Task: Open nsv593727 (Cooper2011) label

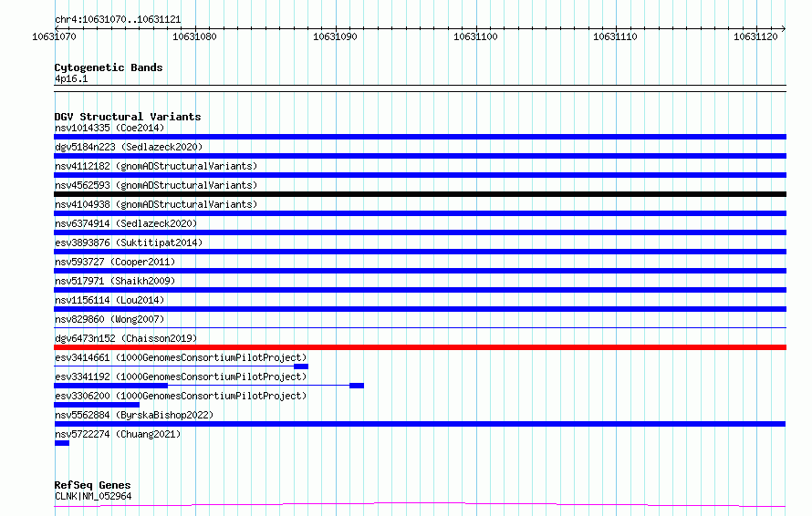Action: click(115, 262)
